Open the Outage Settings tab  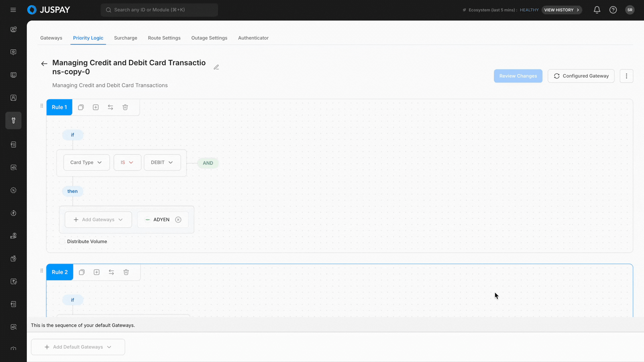[x=209, y=38]
